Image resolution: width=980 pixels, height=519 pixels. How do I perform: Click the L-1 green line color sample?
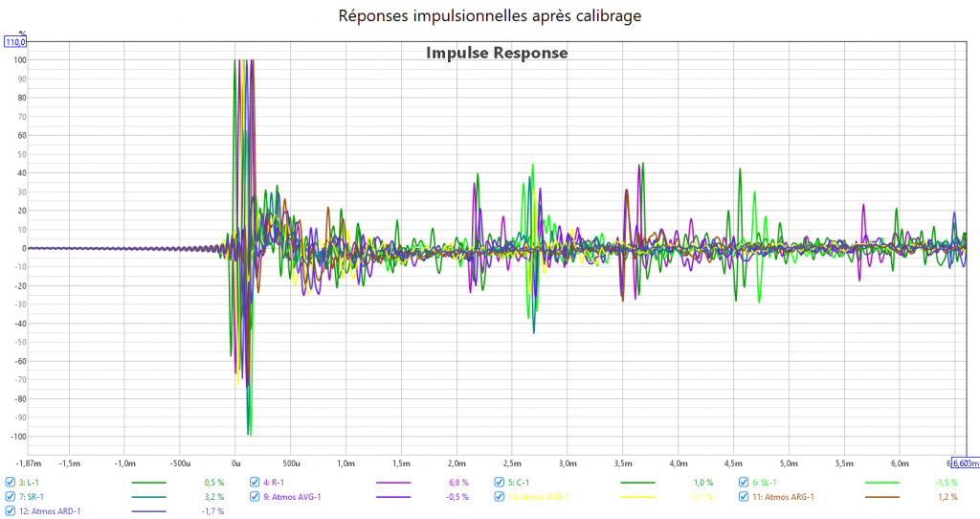[148, 483]
